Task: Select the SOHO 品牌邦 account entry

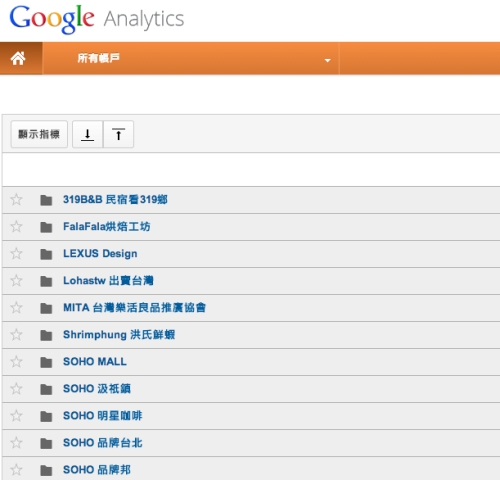Action: [x=97, y=470]
